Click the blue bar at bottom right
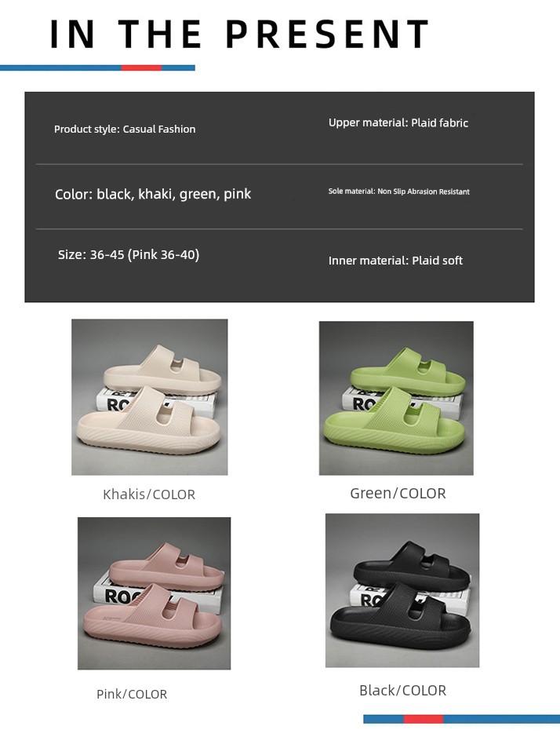Screen dimensions: 560x748 pos(501,719)
